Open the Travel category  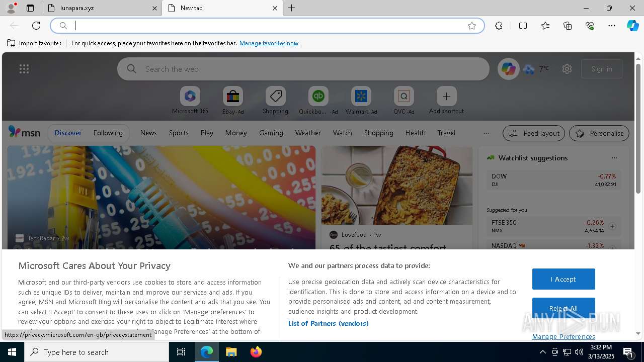[x=446, y=133]
